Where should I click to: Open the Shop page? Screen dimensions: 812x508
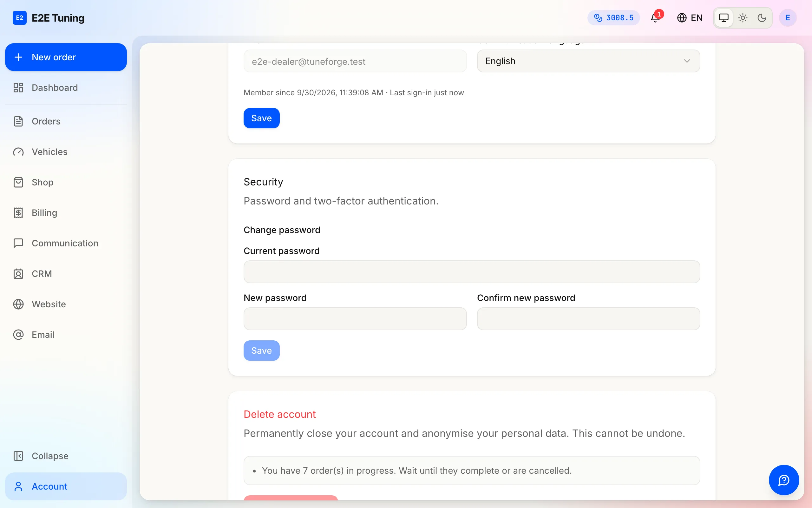[66, 183]
